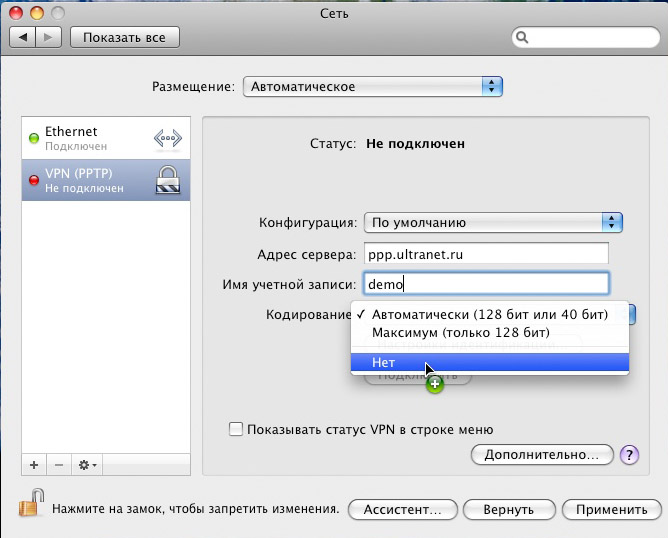Viewport: 668px width, 538px height.
Task: Open the Конфигурация dropdown
Action: click(x=493, y=222)
